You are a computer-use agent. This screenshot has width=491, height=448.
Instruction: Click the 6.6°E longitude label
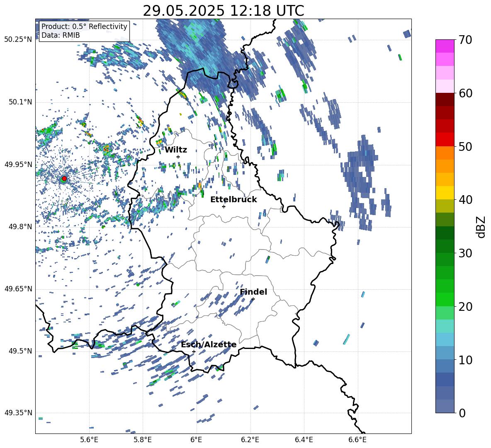pos(357,440)
